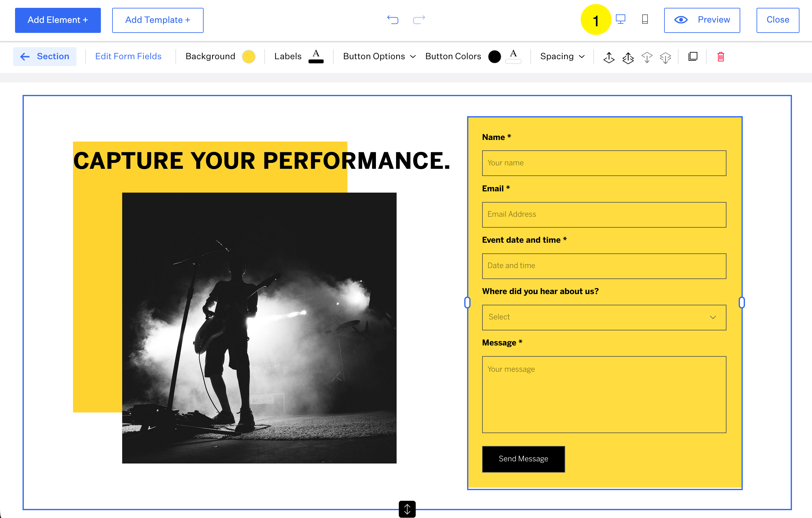Open the 'Where did you hear' Select dropdown
Image resolution: width=812 pixels, height=518 pixels.
coord(604,317)
